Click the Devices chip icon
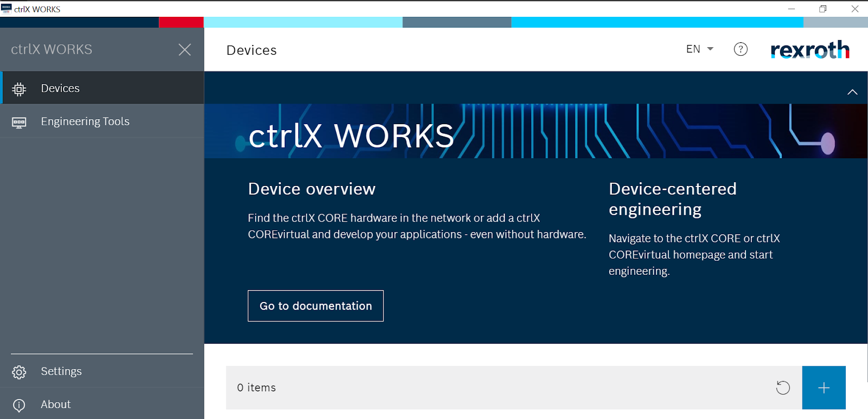The height and width of the screenshot is (419, 868). 19,89
